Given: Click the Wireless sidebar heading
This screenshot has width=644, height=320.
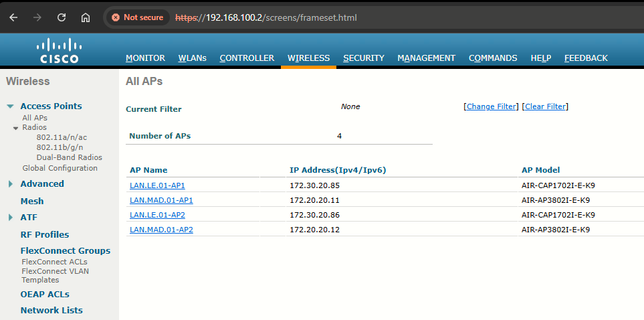Looking at the screenshot, I should tap(28, 82).
